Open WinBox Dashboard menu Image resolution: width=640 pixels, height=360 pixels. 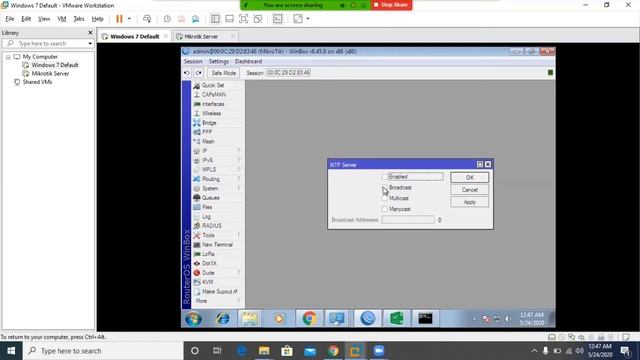pos(248,62)
